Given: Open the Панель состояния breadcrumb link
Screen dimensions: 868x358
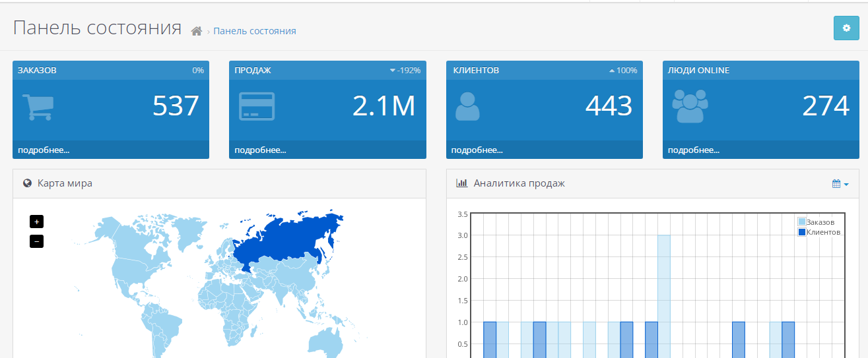Looking at the screenshot, I should (x=254, y=31).
